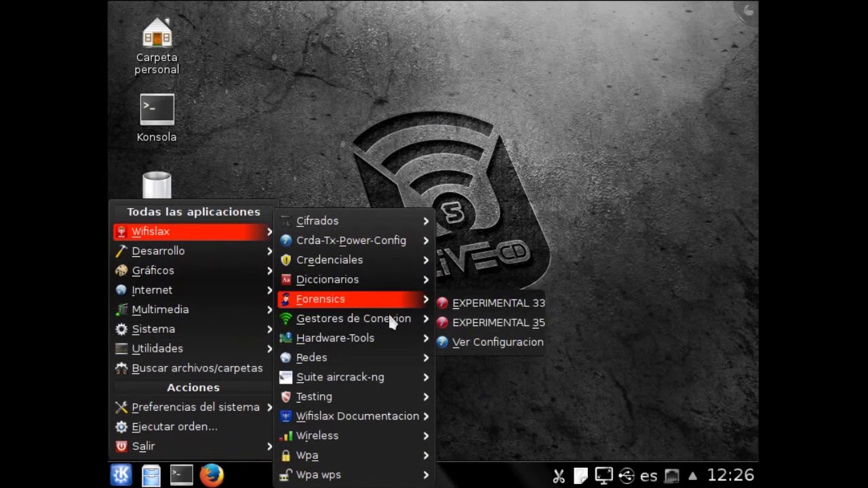
Task: Show hidden tray icons with the up arrow
Action: (692, 476)
